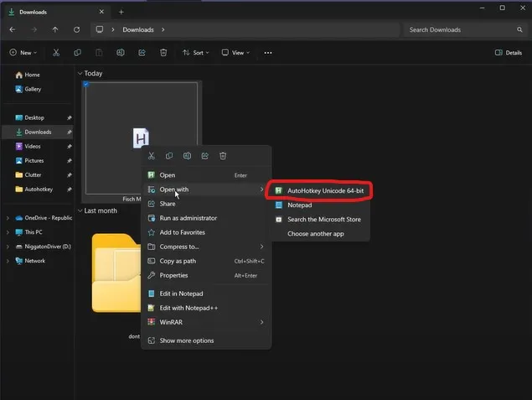Screen dimensions: 532x400
Task: Open the New dropdown
Action: click(x=23, y=53)
